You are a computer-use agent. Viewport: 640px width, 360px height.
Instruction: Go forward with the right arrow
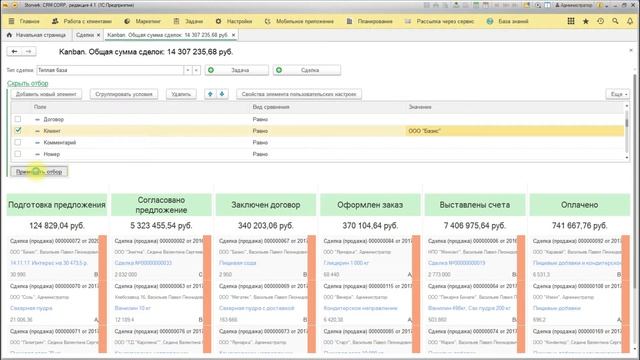click(x=29, y=51)
